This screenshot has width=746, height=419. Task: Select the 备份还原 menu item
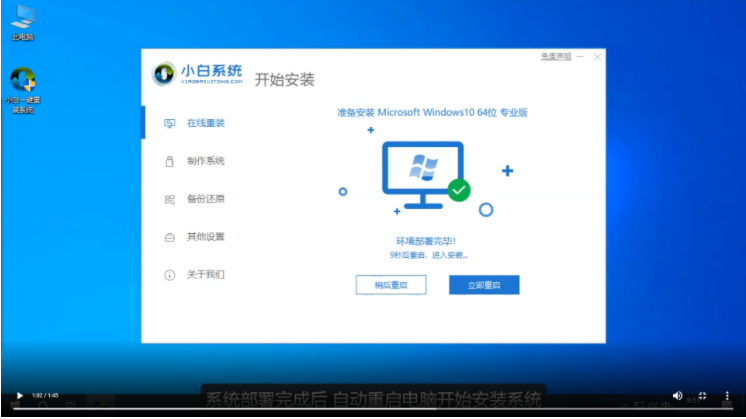point(205,199)
